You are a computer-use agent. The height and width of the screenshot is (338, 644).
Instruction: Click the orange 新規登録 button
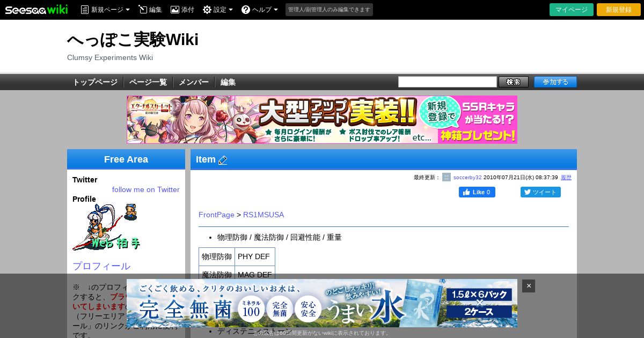[x=619, y=10]
